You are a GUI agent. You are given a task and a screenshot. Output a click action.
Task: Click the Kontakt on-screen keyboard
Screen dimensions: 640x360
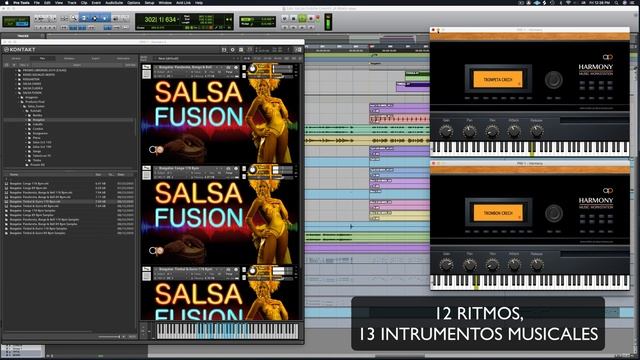(228, 331)
